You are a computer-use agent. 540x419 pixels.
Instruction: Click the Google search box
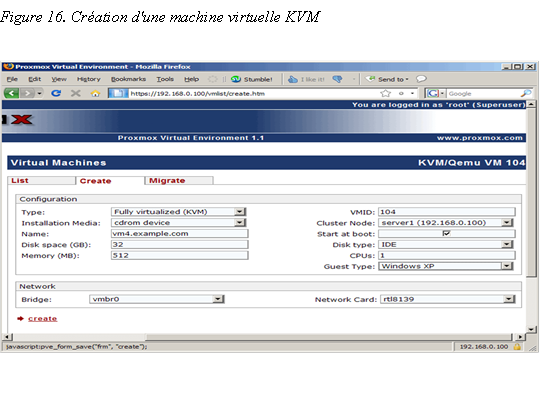pos(484,93)
